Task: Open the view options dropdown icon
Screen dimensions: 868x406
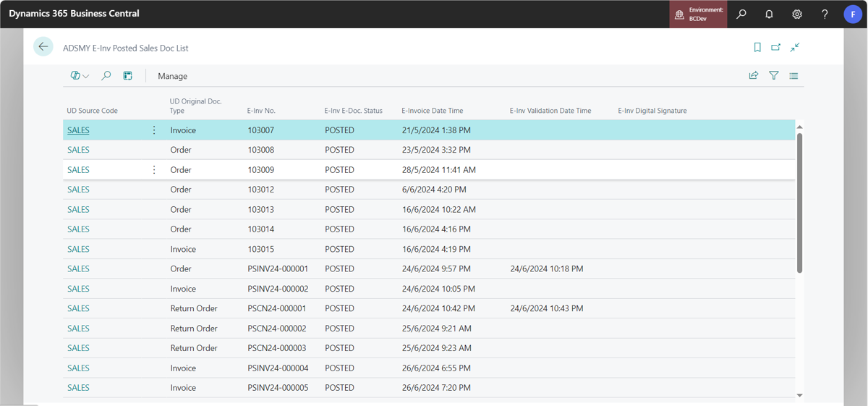Action: (x=80, y=75)
